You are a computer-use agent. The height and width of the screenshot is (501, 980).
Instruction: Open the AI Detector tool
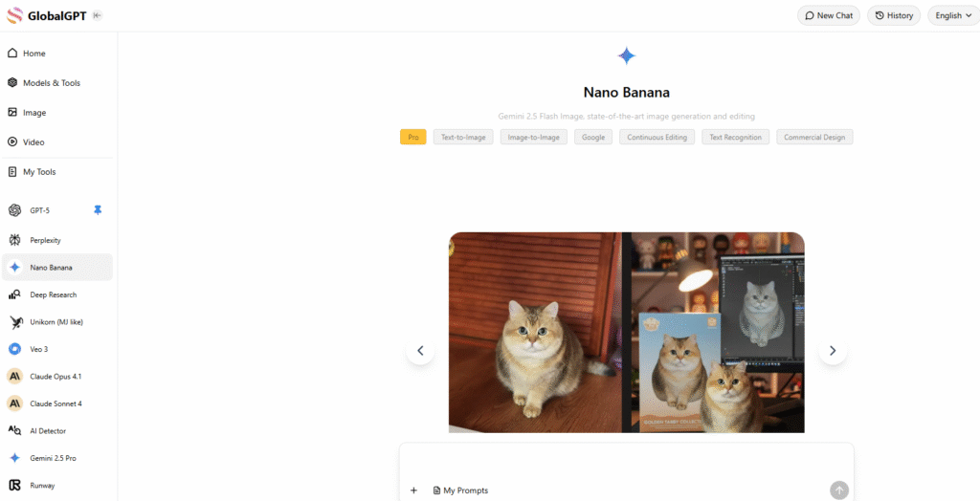click(57, 430)
